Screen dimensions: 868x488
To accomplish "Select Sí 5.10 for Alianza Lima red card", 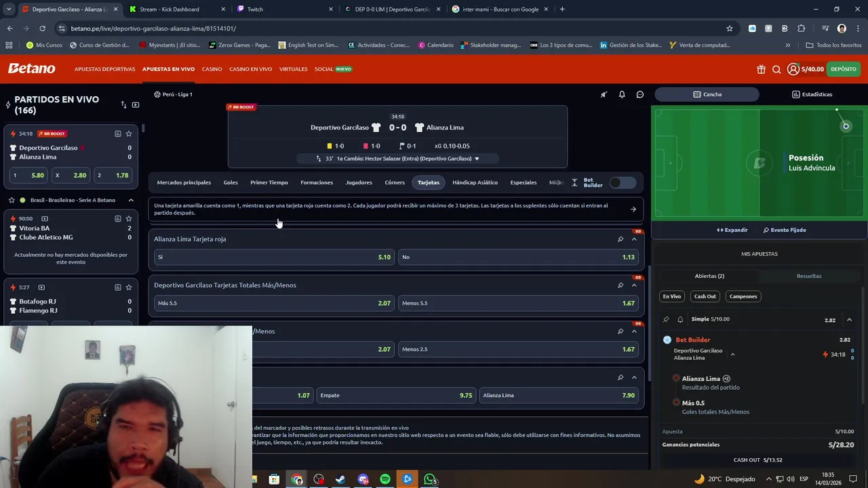I will tap(273, 257).
